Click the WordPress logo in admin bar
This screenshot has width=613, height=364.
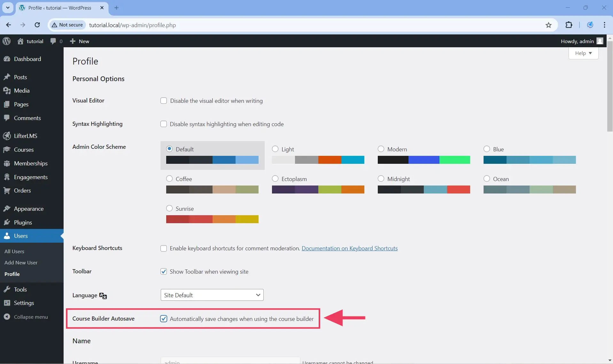6,41
